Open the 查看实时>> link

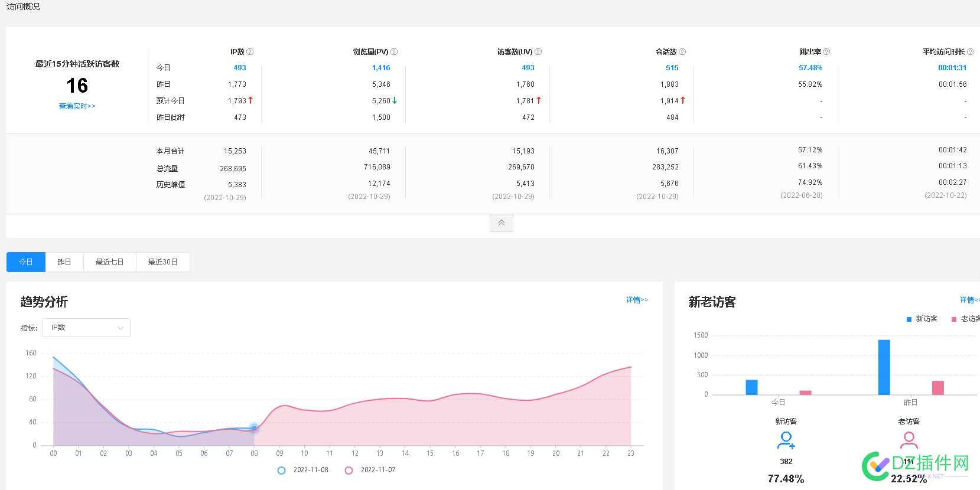[77, 106]
